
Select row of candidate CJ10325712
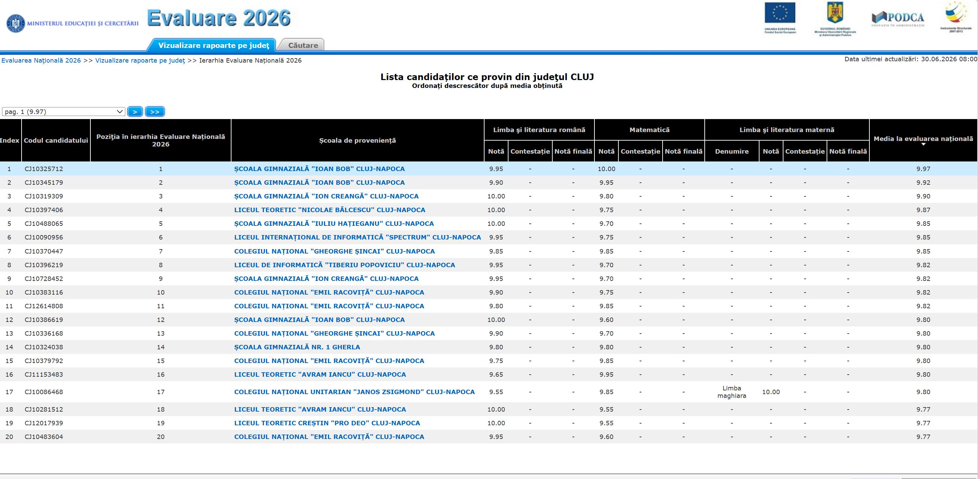point(489,169)
